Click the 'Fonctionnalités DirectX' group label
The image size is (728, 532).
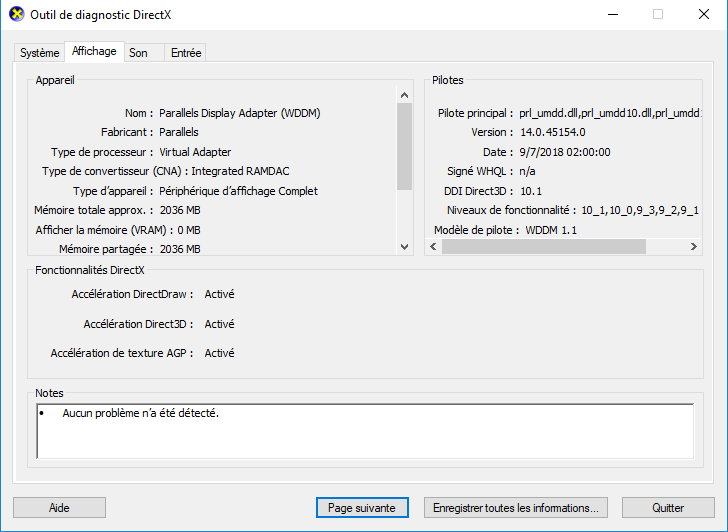point(90,270)
